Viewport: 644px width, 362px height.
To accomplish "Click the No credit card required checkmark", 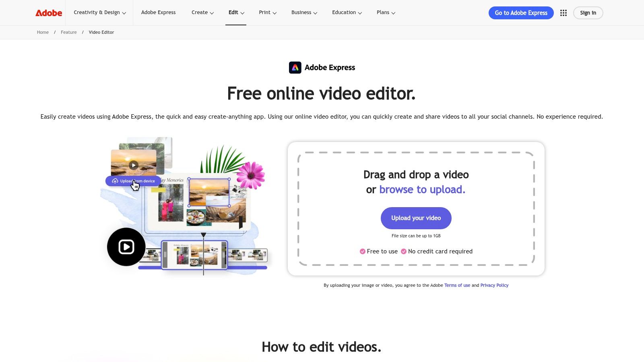I will tap(404, 251).
